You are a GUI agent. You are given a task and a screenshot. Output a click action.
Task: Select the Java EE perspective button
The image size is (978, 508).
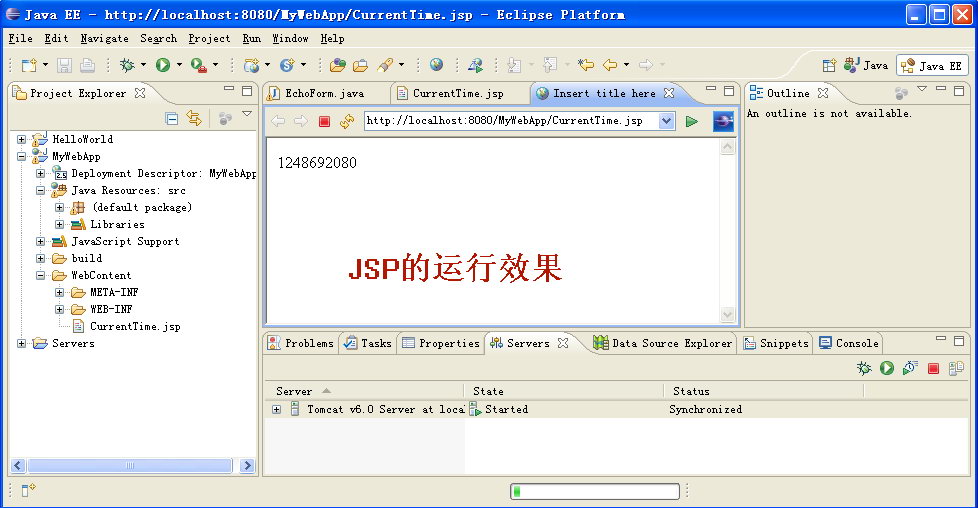tap(934, 66)
